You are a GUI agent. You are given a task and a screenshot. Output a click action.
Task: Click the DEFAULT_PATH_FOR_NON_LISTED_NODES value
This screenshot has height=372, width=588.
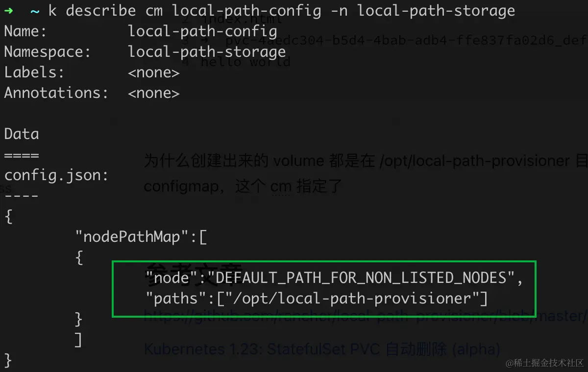[363, 278]
